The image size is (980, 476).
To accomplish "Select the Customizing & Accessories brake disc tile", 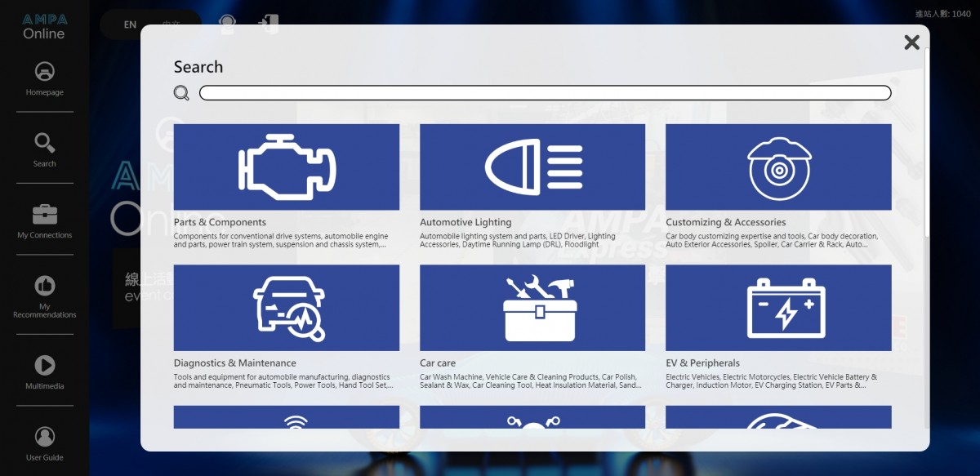I will point(778,167).
